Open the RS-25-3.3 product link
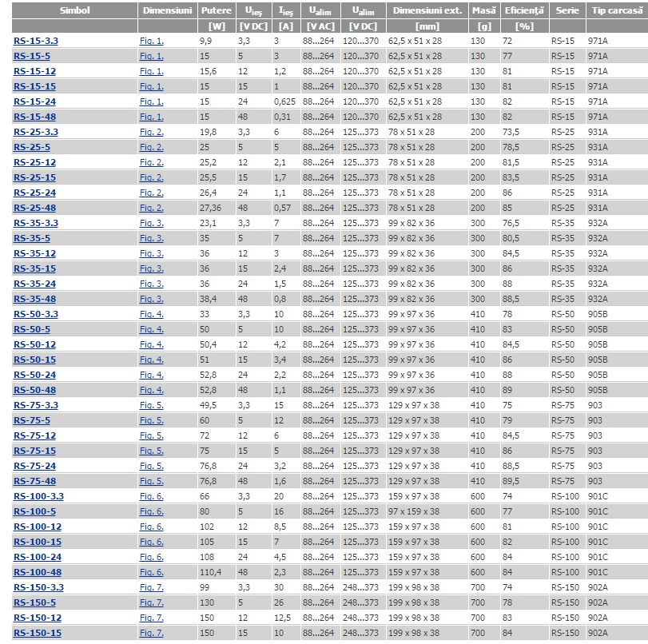 pos(36,132)
